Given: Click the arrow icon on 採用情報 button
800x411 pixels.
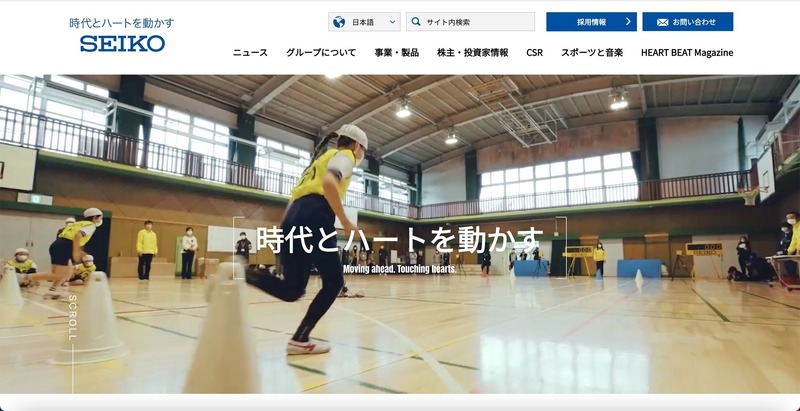Looking at the screenshot, I should pyautogui.click(x=627, y=22).
